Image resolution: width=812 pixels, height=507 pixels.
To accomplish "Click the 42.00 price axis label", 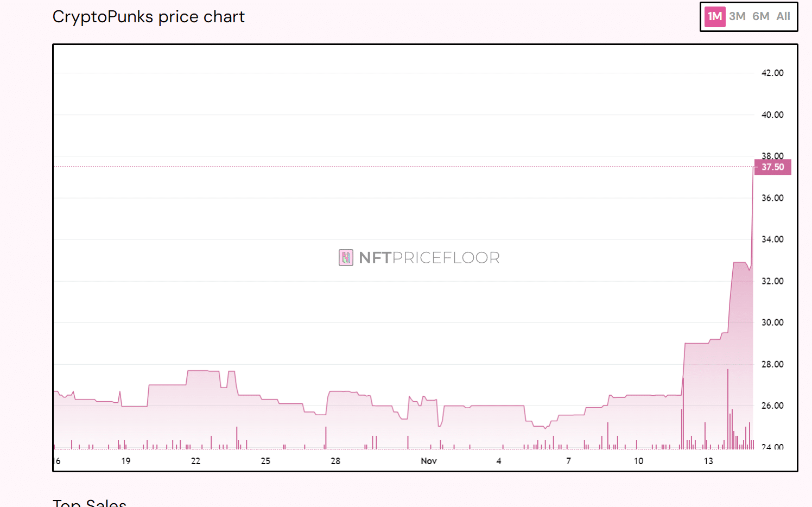I will [x=772, y=73].
